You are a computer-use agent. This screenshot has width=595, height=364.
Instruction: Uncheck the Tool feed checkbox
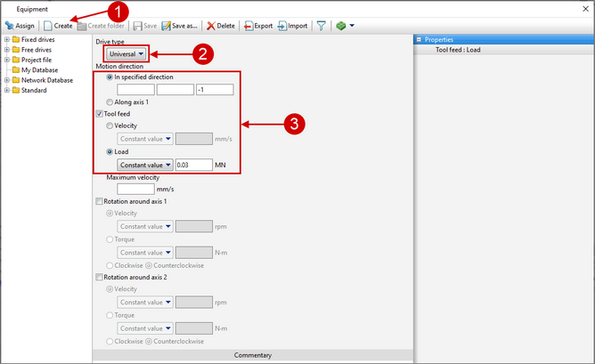coord(100,114)
